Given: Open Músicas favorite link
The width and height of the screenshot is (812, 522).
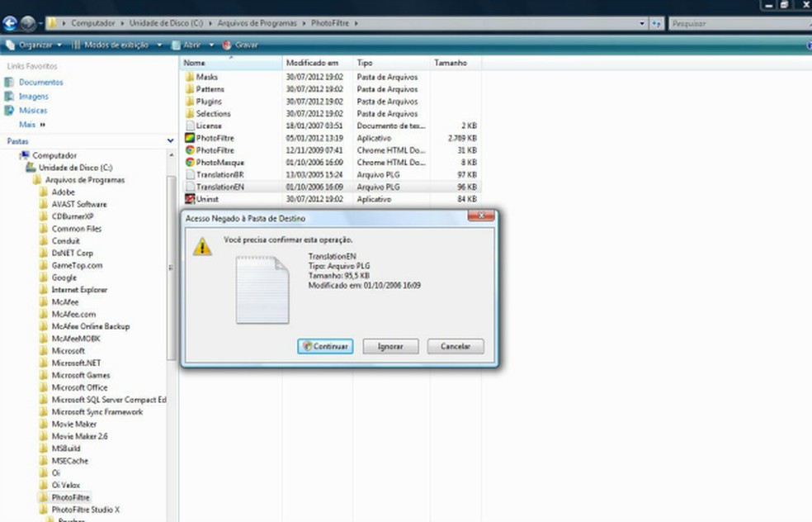Looking at the screenshot, I should (x=33, y=111).
